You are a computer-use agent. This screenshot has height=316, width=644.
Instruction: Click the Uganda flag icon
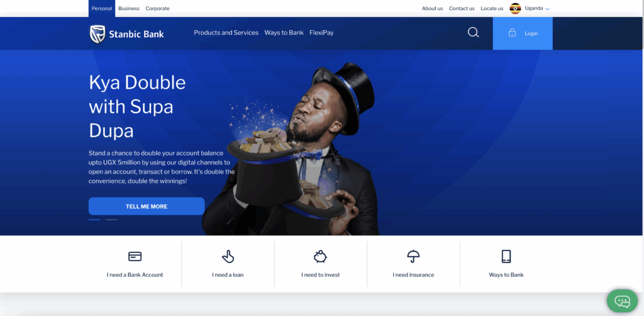pyautogui.click(x=515, y=8)
